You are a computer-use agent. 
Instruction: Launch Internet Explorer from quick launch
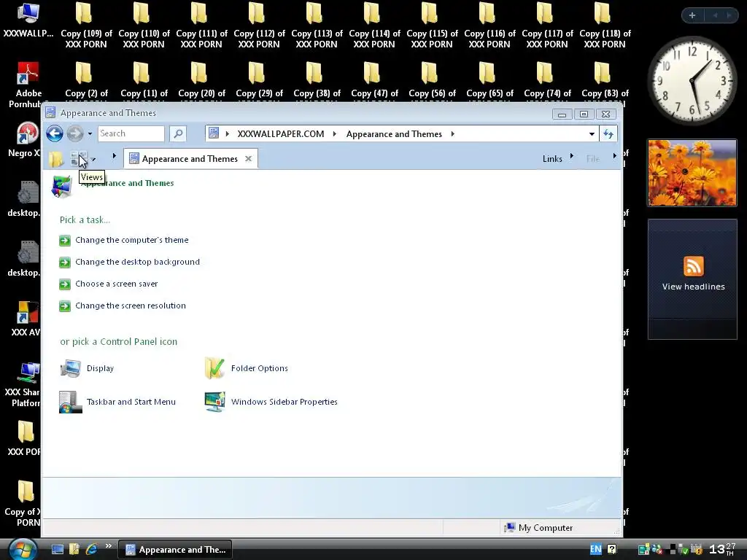pos(91,550)
